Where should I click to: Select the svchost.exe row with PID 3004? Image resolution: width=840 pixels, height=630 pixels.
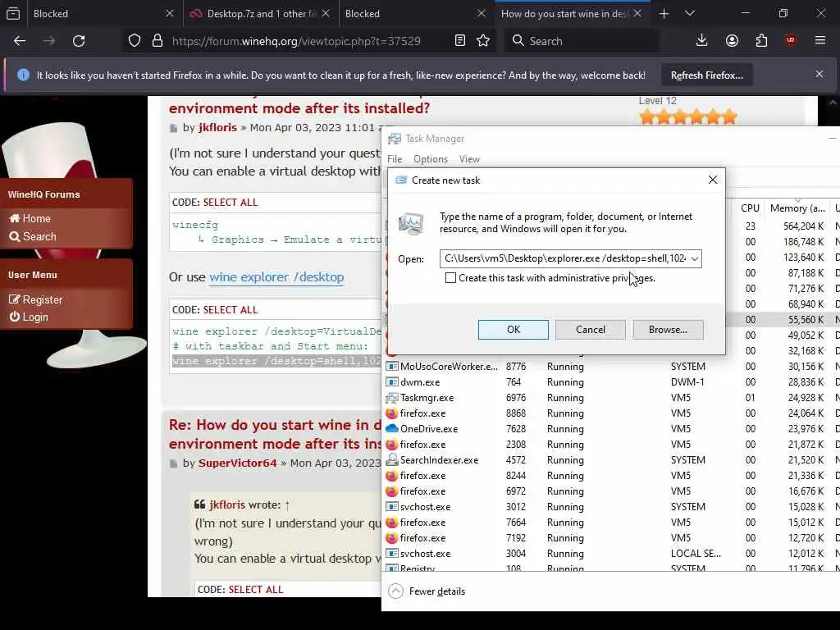point(610,554)
